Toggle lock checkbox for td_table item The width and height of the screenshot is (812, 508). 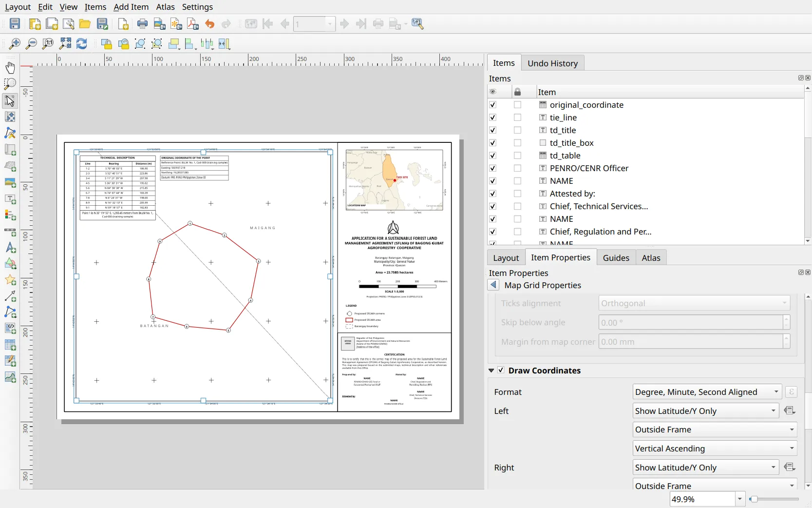pos(517,156)
